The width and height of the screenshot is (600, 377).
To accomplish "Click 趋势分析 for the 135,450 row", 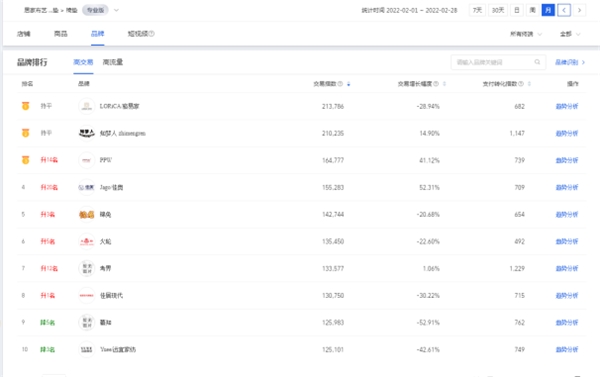I will [567, 242].
